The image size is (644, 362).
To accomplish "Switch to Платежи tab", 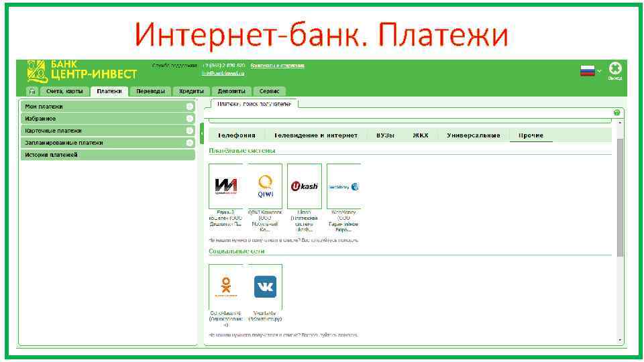I will pos(109,91).
